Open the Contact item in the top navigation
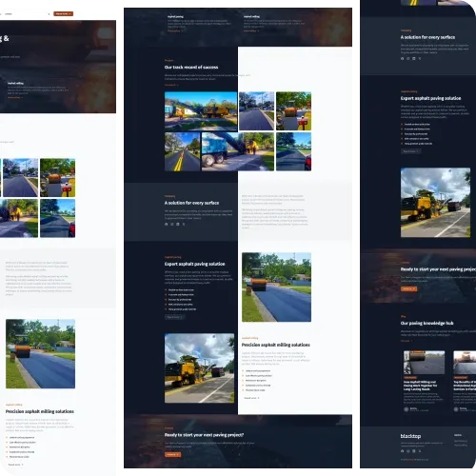The width and height of the screenshot is (476, 476). pos(9,14)
